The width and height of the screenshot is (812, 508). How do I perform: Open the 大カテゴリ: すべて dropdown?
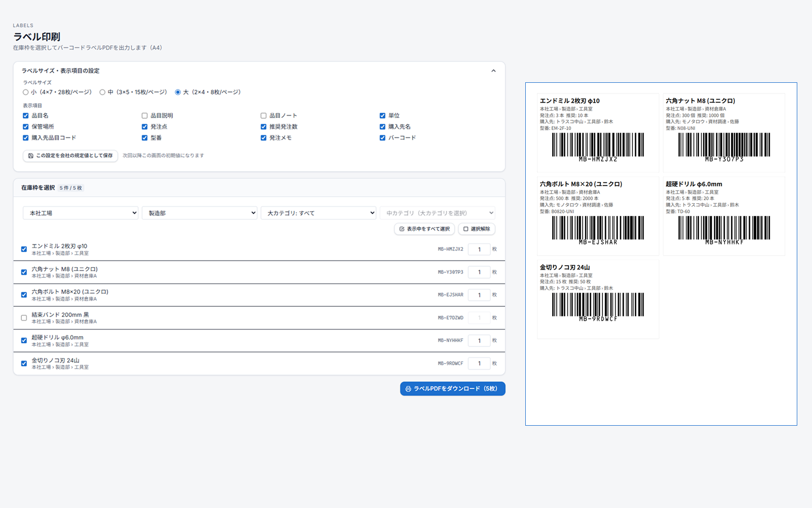coord(318,213)
